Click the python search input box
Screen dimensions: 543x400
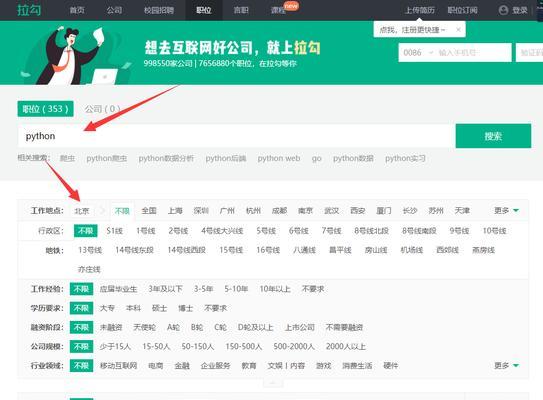[235, 136]
